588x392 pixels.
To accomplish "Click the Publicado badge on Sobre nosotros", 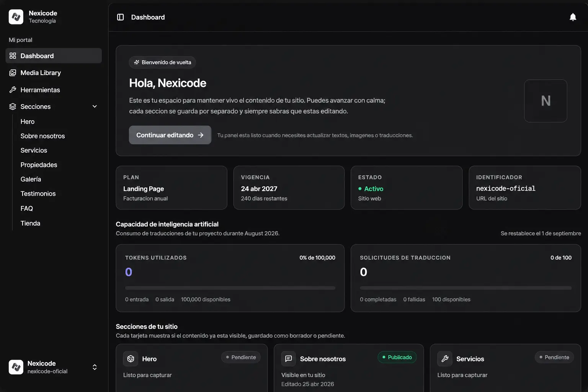I will tap(397, 358).
